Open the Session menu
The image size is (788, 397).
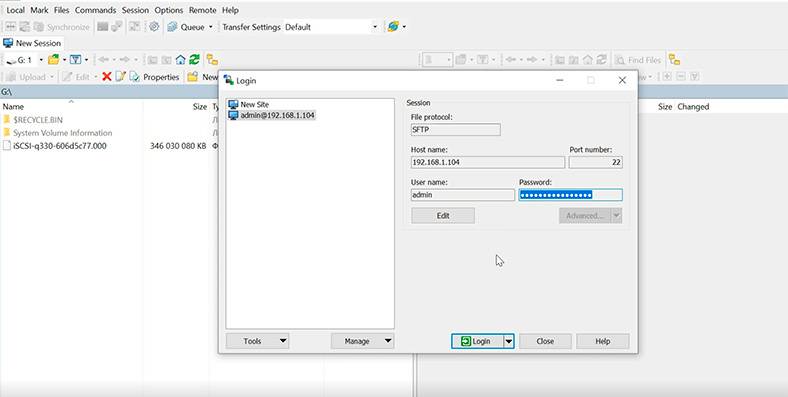135,10
